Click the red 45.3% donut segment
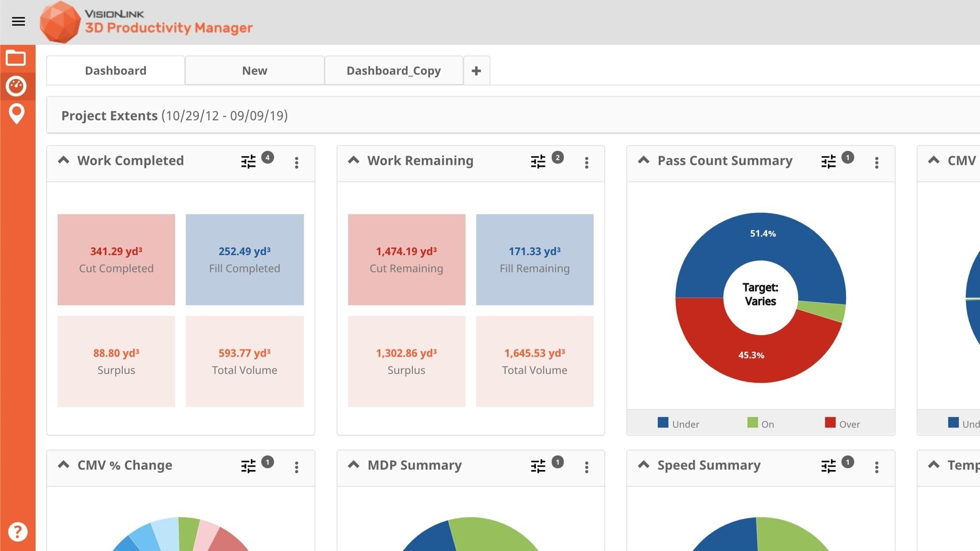The image size is (980, 551). click(x=751, y=355)
